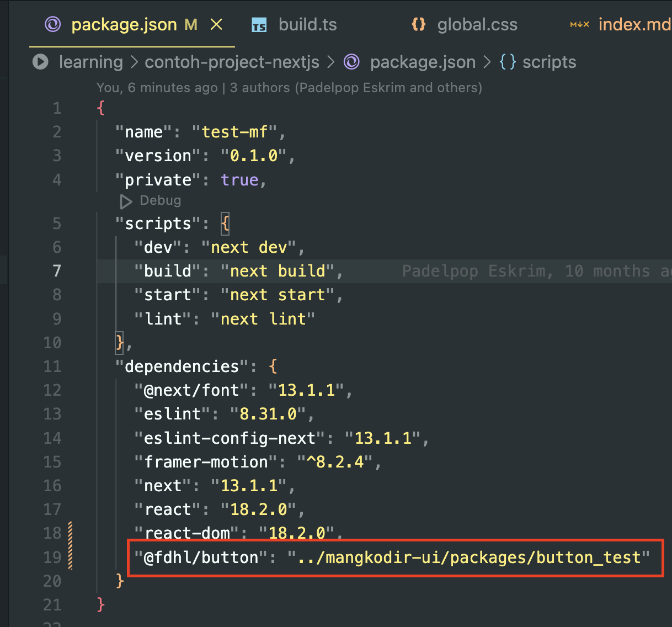
Task: Select the package.json breadcrumb
Action: 423,62
